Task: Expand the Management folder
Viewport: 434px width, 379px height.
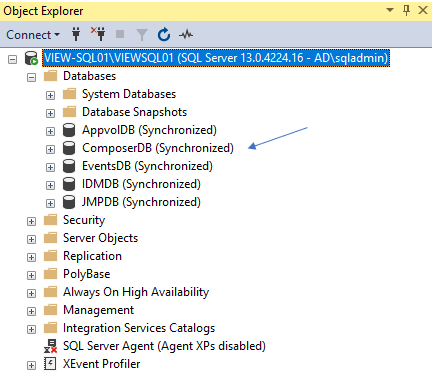Action: pyautogui.click(x=31, y=312)
